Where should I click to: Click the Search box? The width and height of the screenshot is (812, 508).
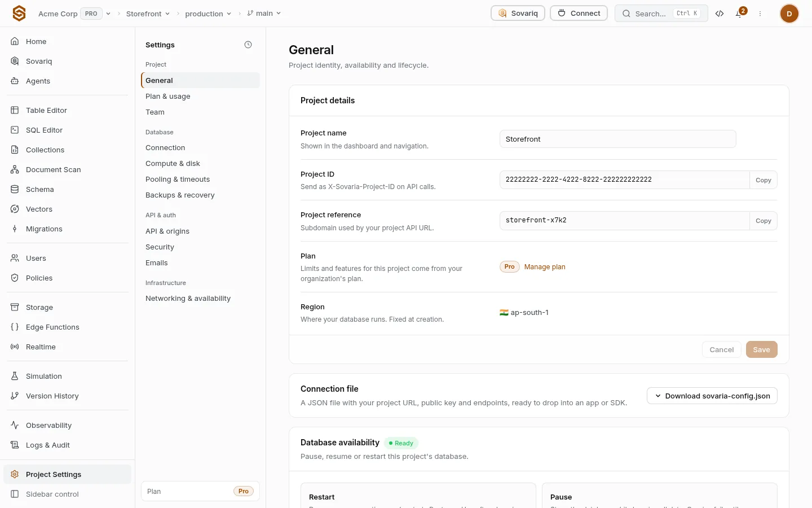661,13
